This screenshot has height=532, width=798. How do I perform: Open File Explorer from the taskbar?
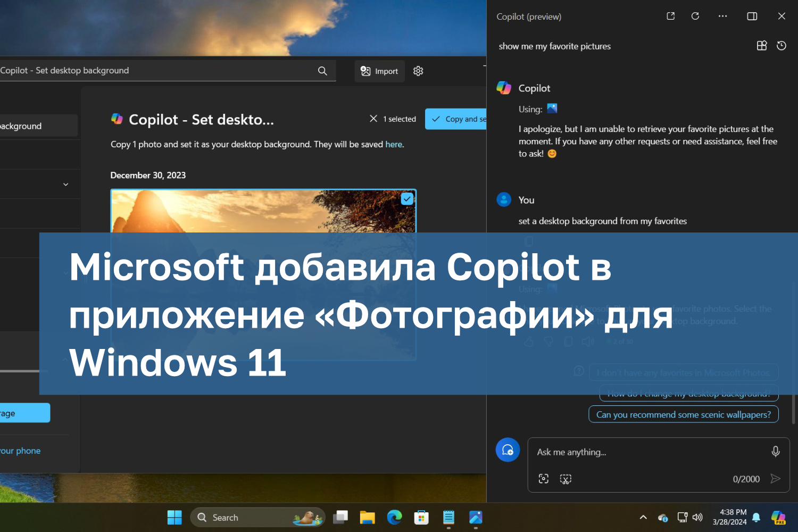[367, 517]
